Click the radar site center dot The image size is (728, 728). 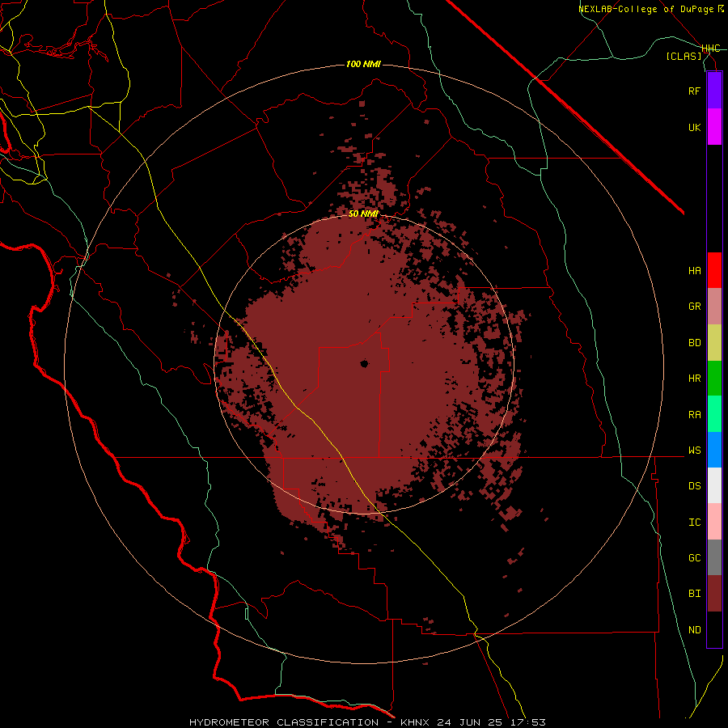point(364,363)
